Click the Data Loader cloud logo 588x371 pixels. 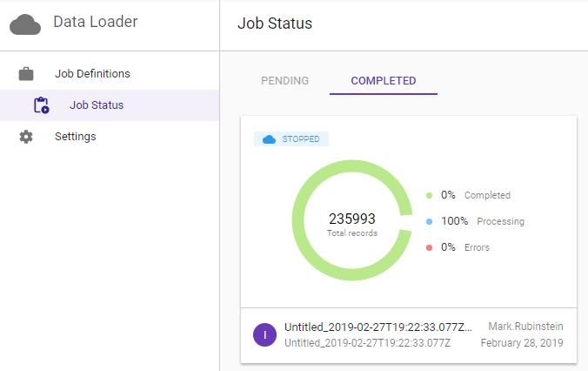coord(25,24)
